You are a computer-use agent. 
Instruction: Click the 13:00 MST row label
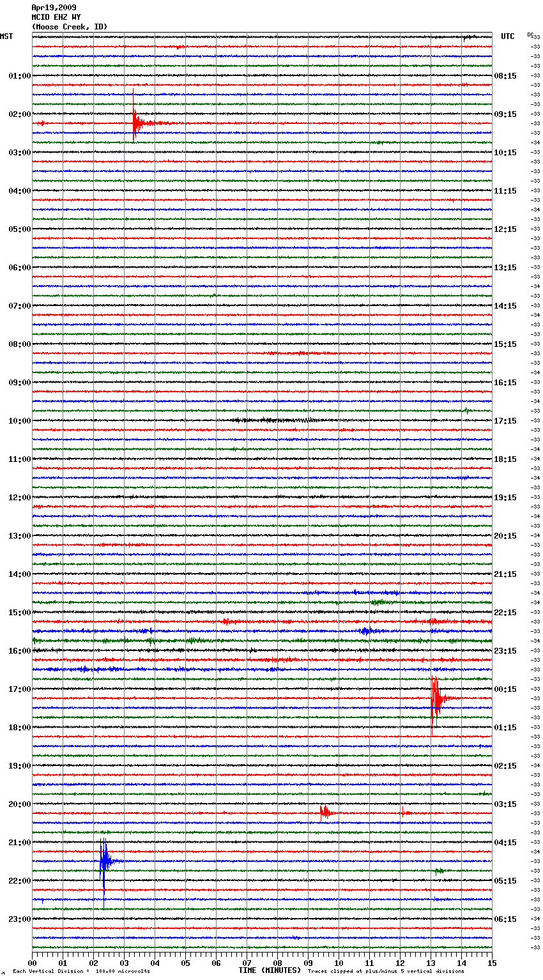point(20,536)
